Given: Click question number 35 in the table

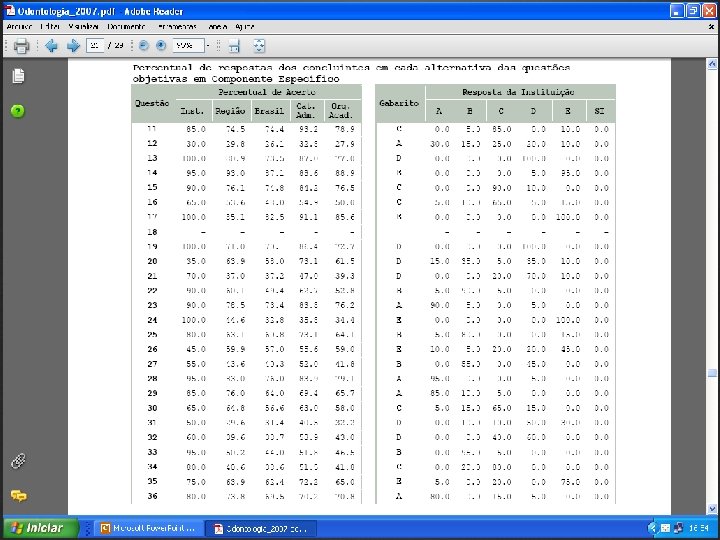Looking at the screenshot, I should coord(152,481).
